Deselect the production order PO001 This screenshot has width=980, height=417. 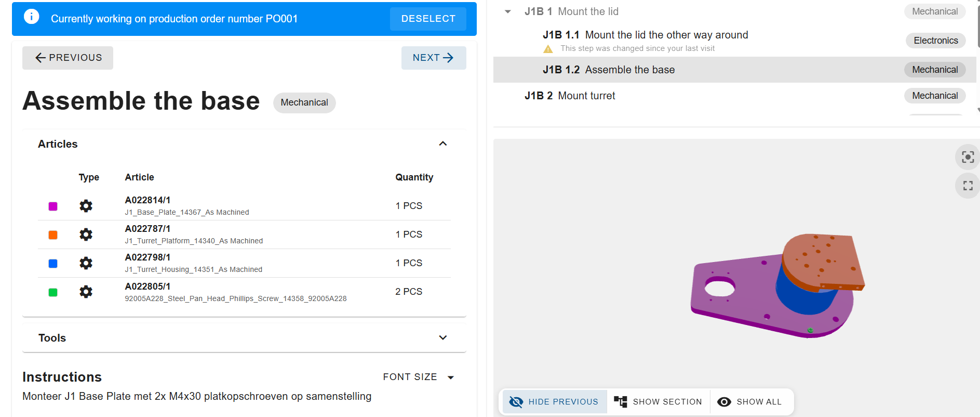[x=428, y=19]
